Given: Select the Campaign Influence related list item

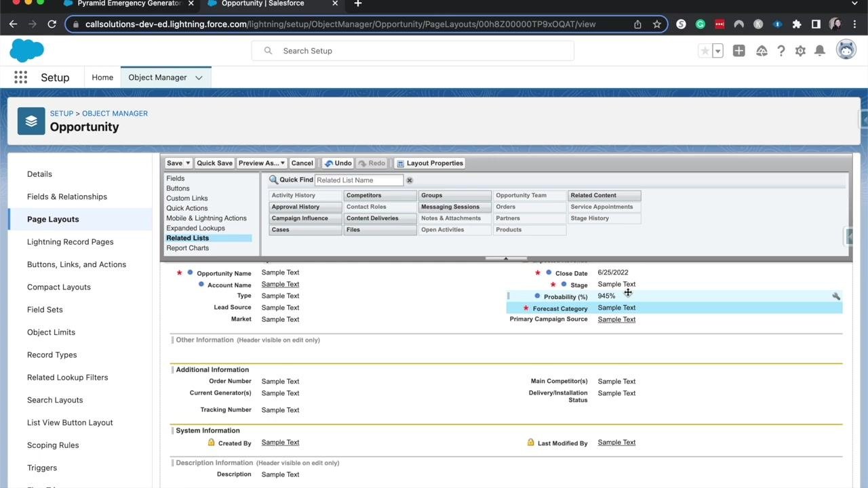Looking at the screenshot, I should point(305,218).
